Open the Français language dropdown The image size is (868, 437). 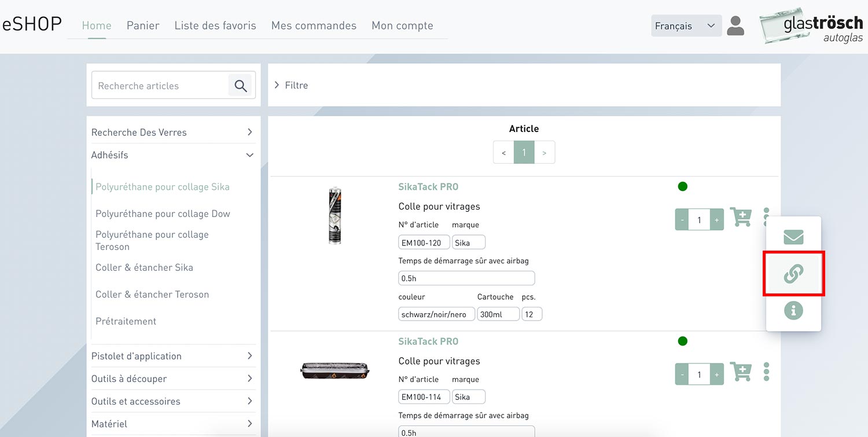[x=686, y=26]
